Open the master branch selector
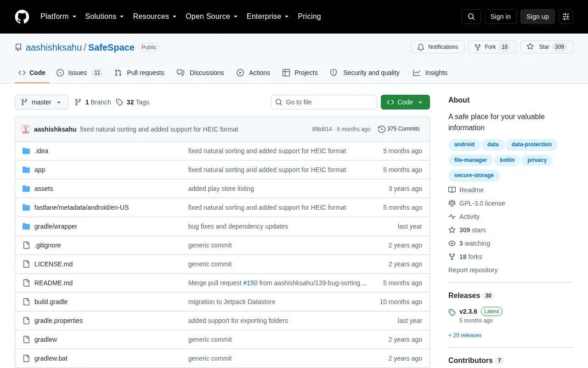Screen dimensions: 588x368 pos(41,102)
